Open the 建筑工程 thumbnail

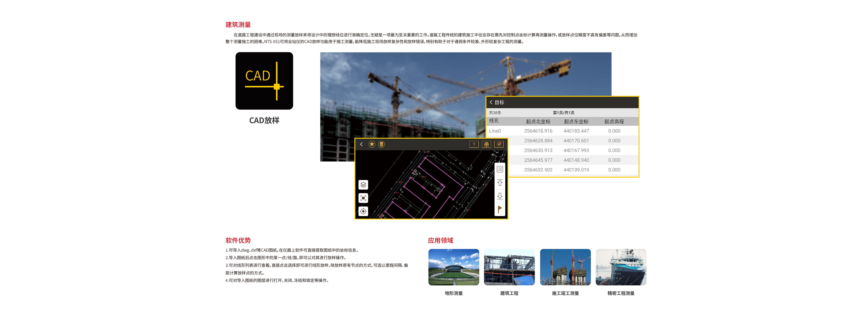click(509, 267)
